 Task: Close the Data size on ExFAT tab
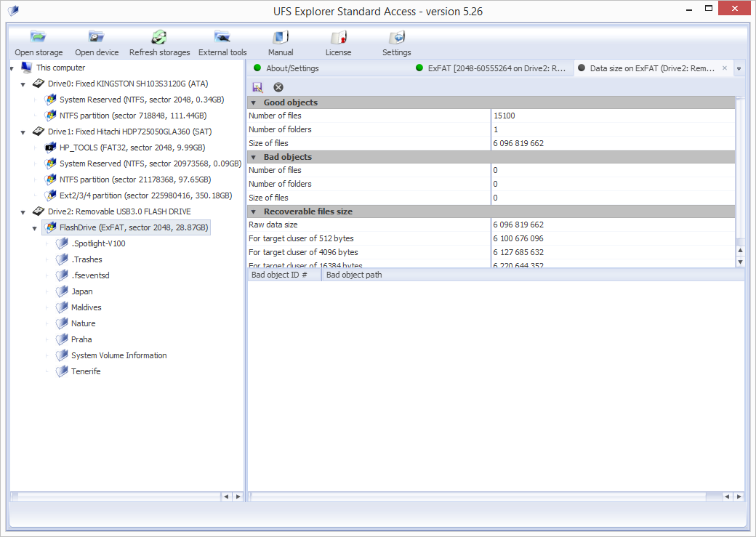coord(724,68)
